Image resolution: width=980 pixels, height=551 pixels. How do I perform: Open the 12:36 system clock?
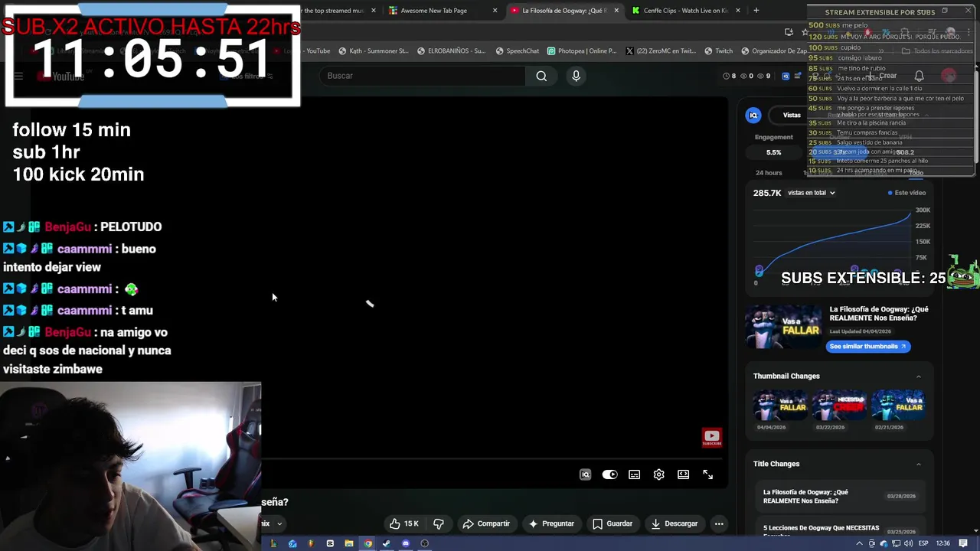943,543
